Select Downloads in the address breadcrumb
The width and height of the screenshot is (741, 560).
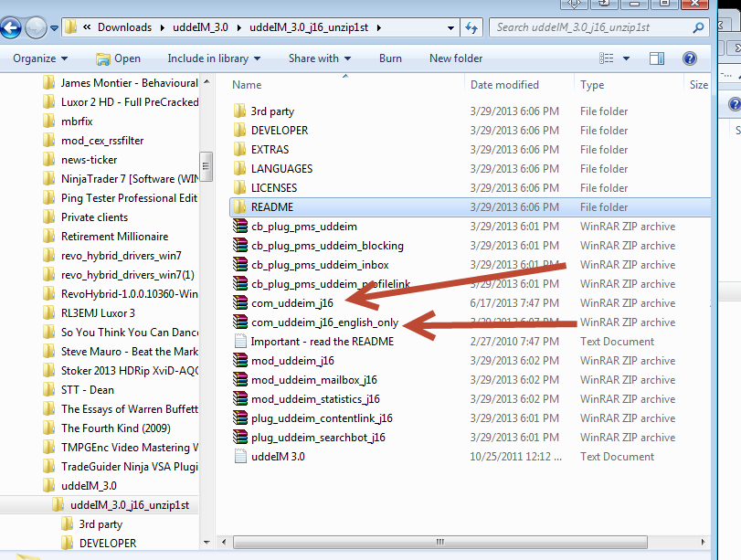pyautogui.click(x=125, y=27)
